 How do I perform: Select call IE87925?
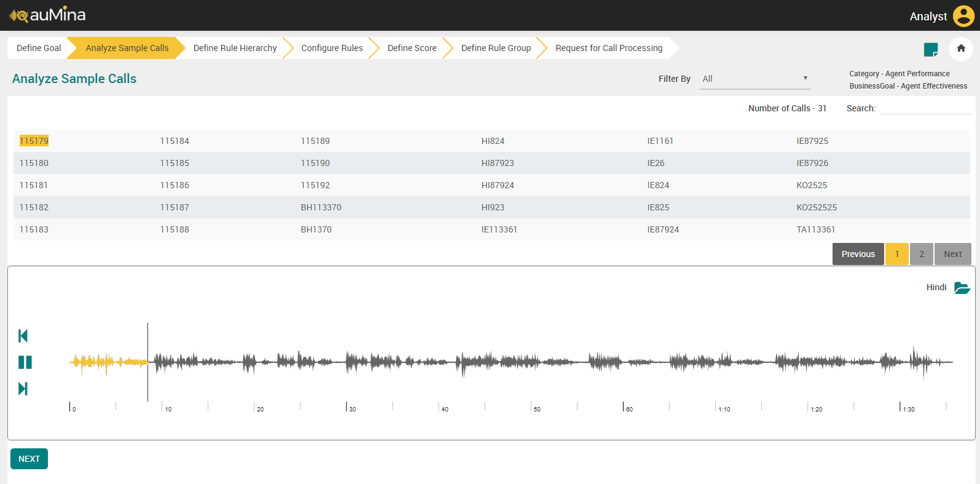point(812,141)
